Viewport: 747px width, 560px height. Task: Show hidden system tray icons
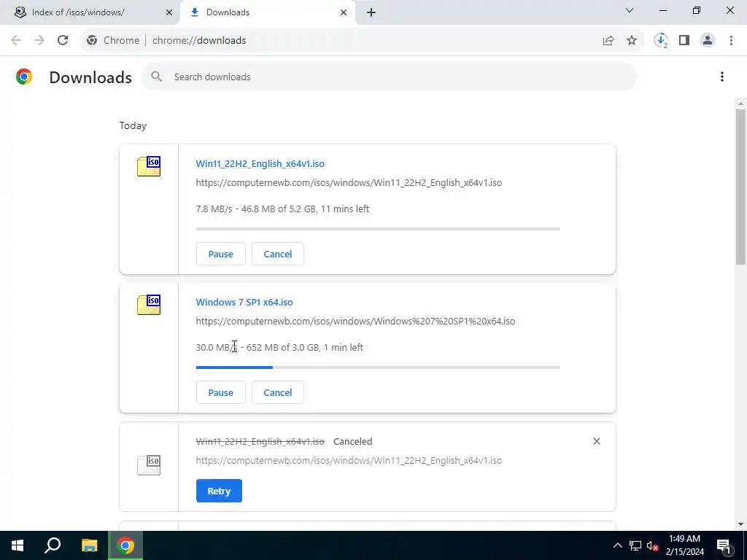[x=617, y=545]
